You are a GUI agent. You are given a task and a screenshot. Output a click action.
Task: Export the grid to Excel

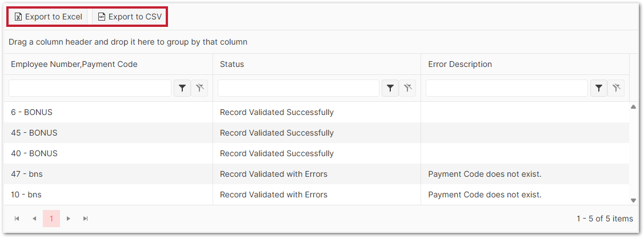pyautogui.click(x=49, y=17)
